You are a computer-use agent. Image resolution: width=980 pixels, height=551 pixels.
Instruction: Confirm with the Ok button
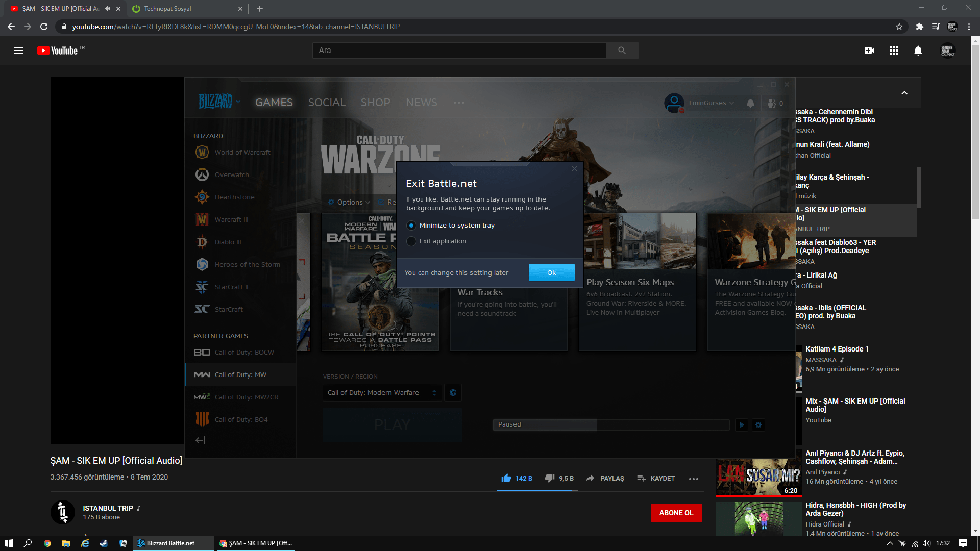click(551, 272)
